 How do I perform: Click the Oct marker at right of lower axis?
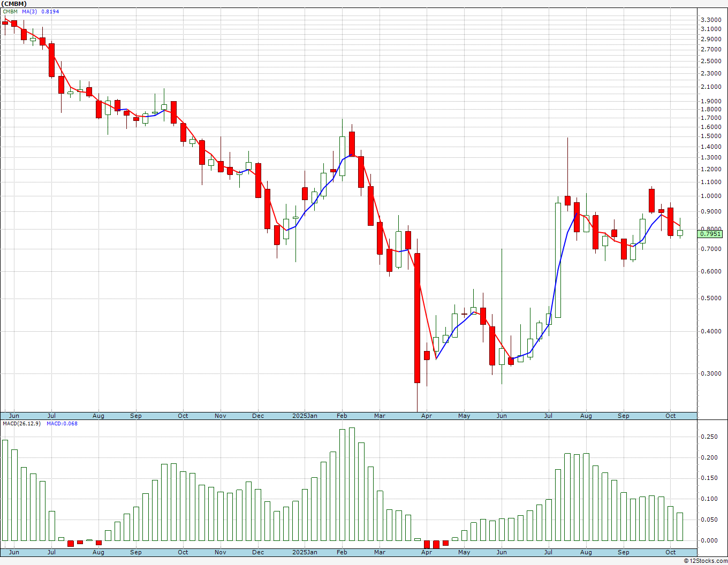[x=670, y=552]
